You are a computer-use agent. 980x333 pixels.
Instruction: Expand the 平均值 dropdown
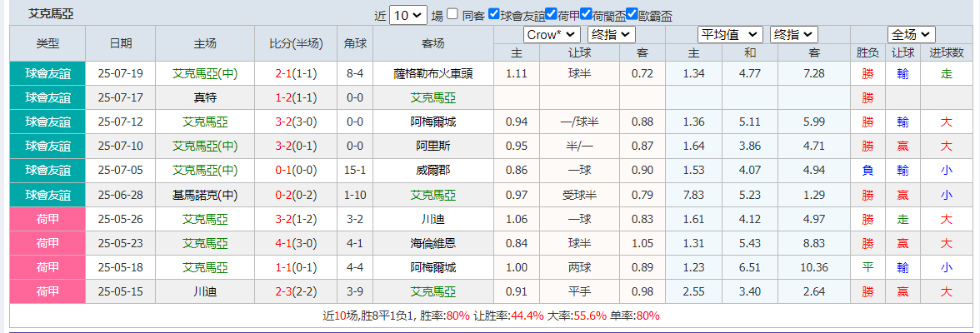730,34
